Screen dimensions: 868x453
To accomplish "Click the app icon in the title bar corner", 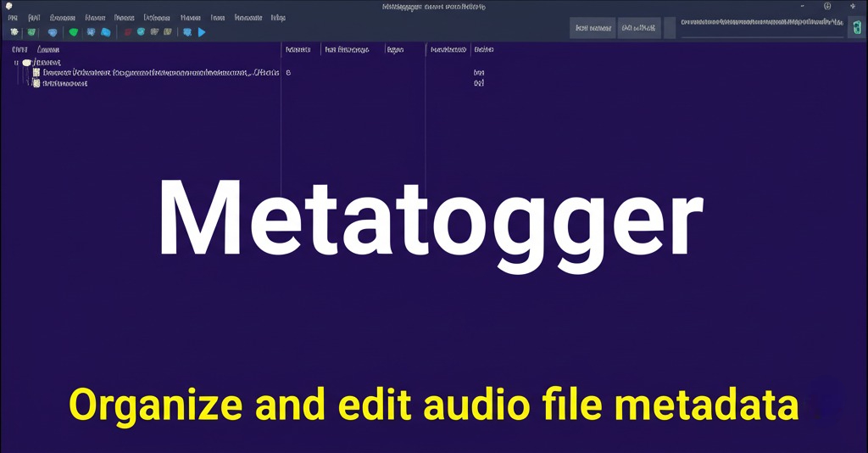I will (8, 6).
